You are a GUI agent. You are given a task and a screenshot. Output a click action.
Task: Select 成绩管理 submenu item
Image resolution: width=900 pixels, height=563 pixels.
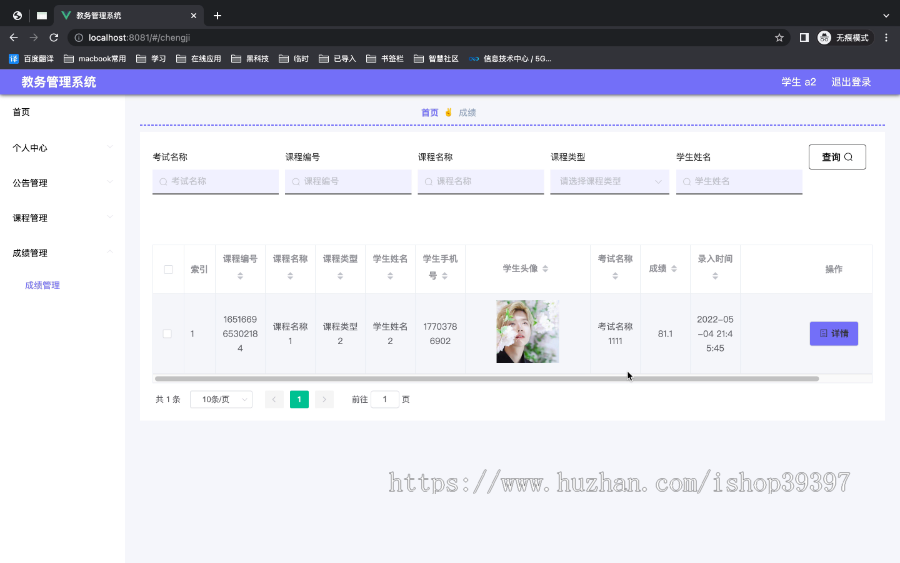[x=42, y=285]
